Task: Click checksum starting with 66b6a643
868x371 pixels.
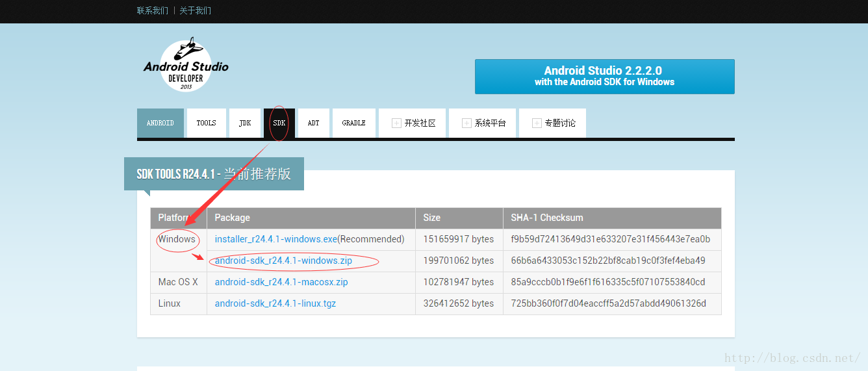Action: pyautogui.click(x=612, y=261)
